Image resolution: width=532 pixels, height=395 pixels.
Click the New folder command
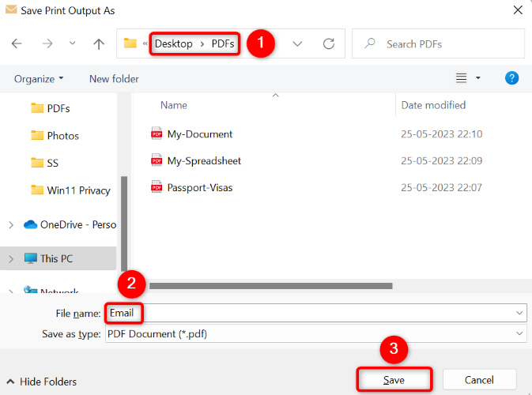(x=114, y=79)
